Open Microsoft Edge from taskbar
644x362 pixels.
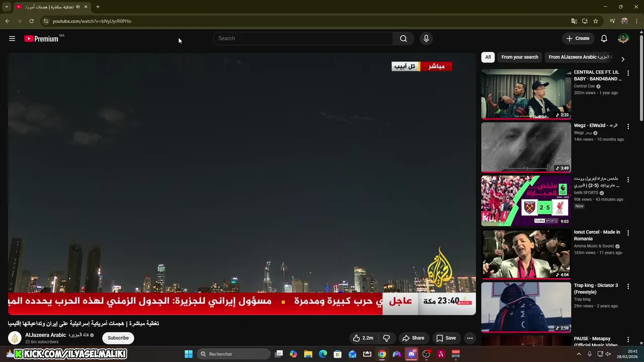click(x=323, y=354)
